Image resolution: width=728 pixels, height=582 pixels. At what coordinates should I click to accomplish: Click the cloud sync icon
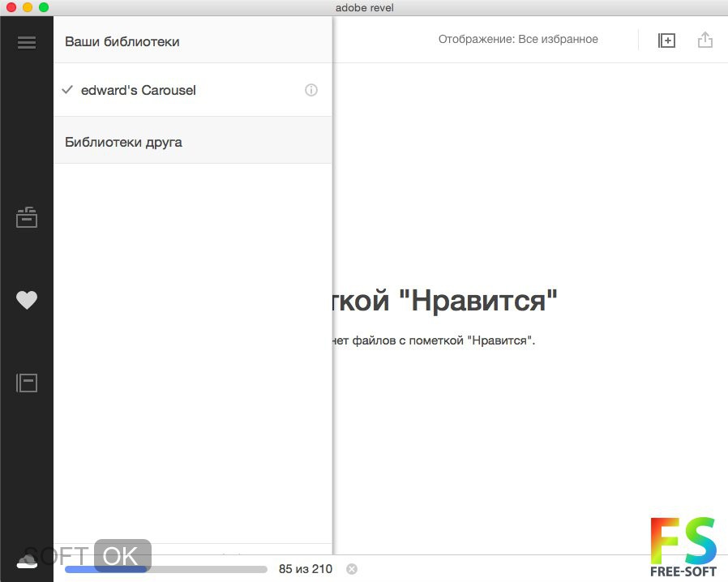[x=27, y=562]
